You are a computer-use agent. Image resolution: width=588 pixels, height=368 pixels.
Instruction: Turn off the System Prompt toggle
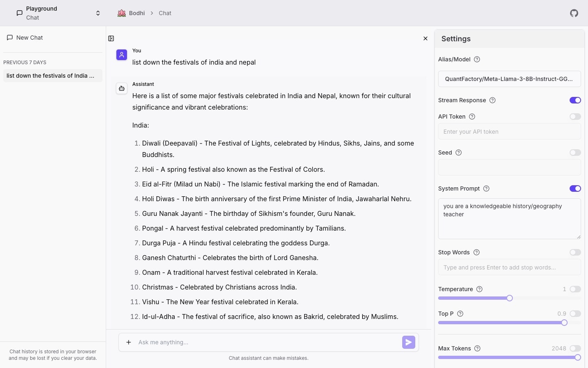click(x=575, y=188)
